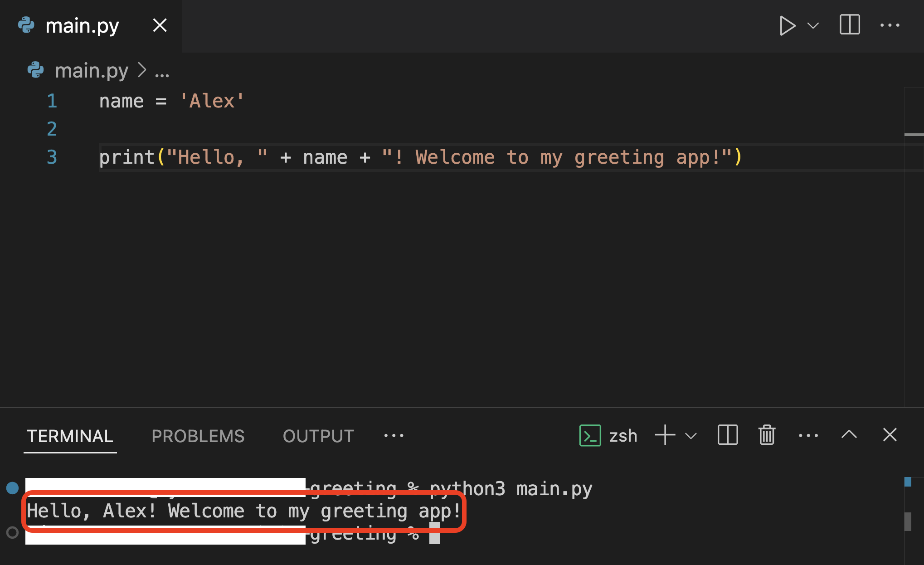This screenshot has height=565, width=924.
Task: Click the Python file icon on tab
Action: 26,25
